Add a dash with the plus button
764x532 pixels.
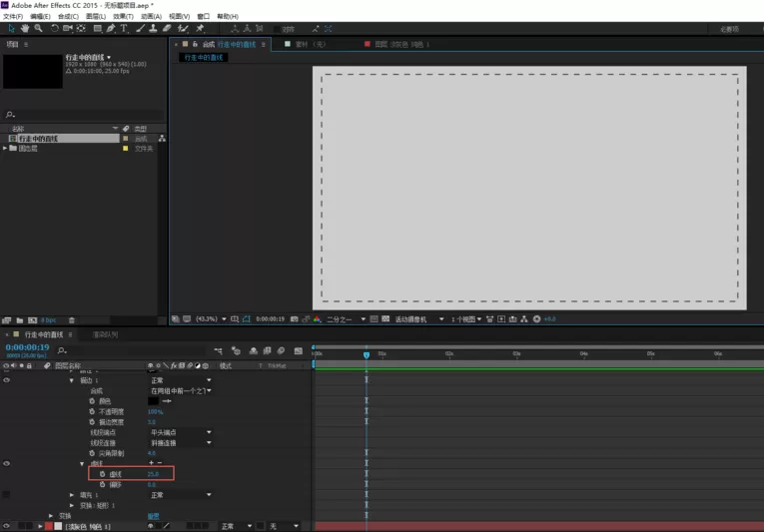(151, 463)
